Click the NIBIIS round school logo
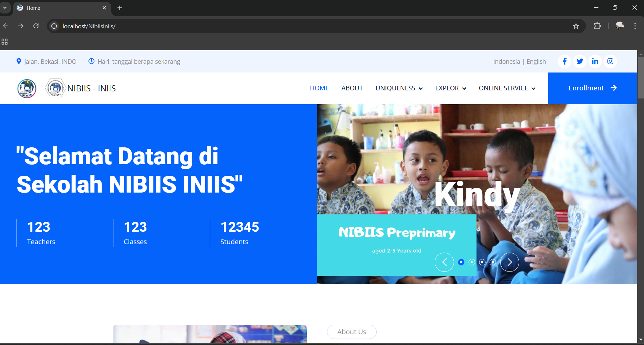 pos(27,88)
